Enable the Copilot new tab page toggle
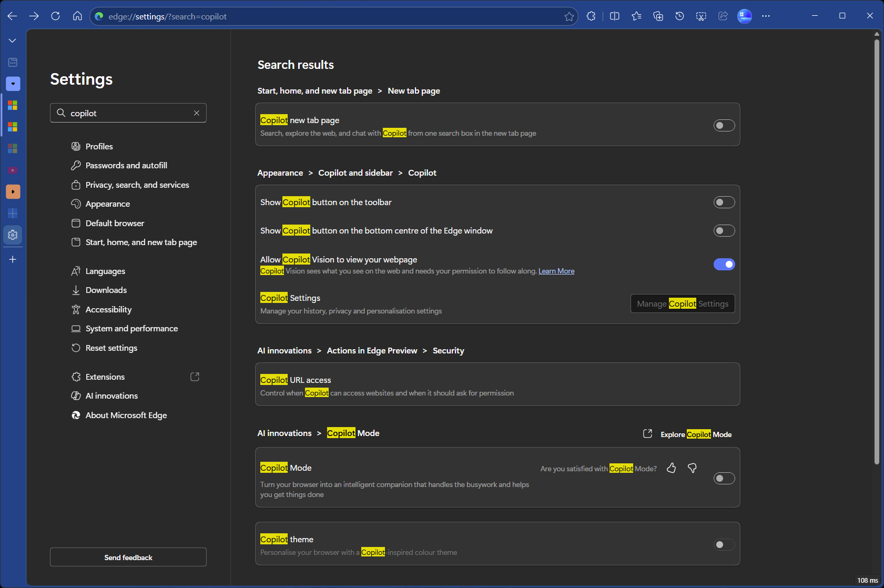 [724, 125]
